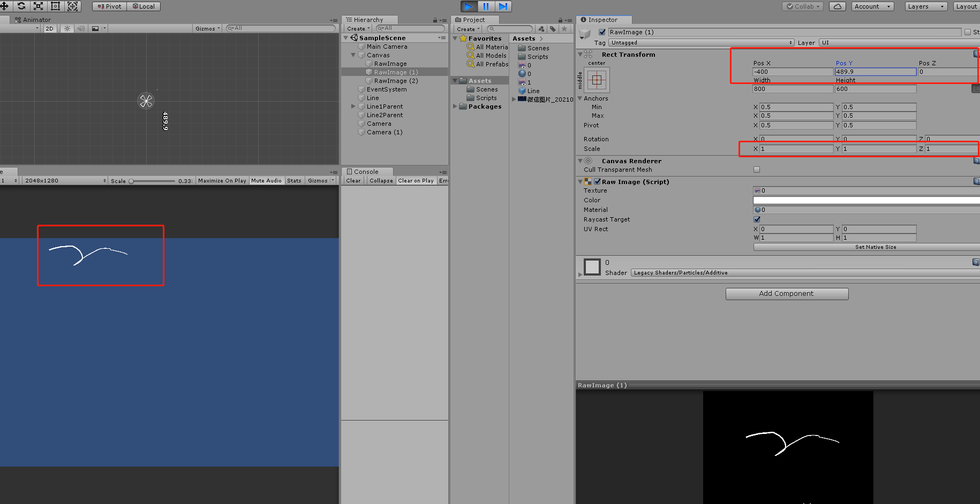Click search by label tag icon
This screenshot has width=980, height=504.
(x=553, y=29)
